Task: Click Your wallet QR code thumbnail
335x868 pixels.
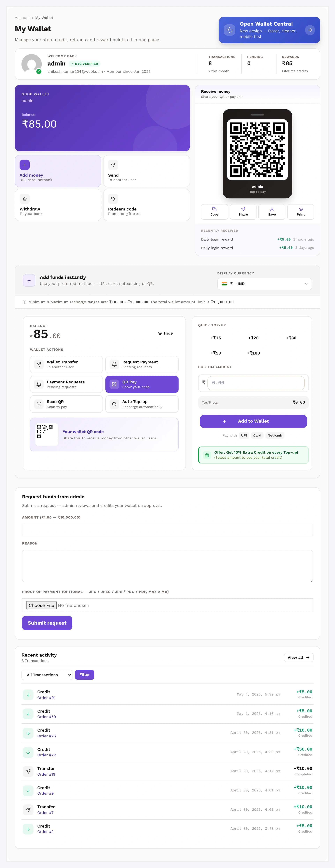Action: (47, 435)
